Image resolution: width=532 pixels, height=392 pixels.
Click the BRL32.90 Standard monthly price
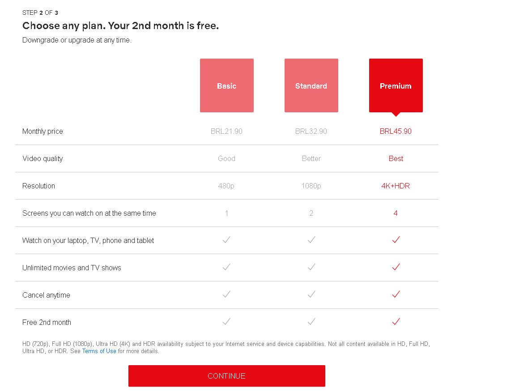(311, 132)
